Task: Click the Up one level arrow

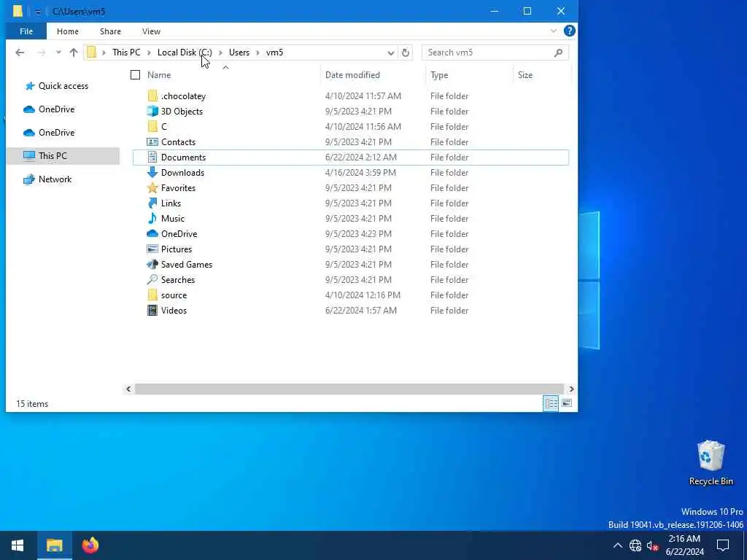Action: pos(74,52)
